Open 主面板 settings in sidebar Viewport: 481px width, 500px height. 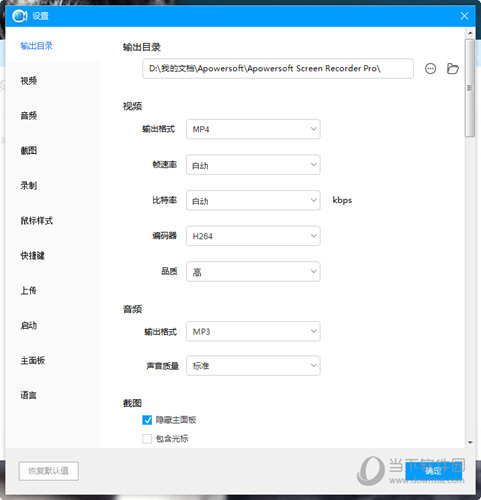tap(33, 361)
